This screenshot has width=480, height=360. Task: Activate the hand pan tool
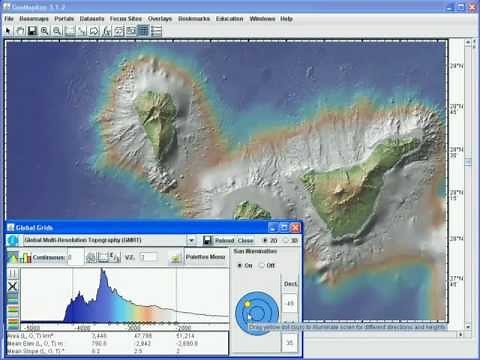click(x=20, y=31)
